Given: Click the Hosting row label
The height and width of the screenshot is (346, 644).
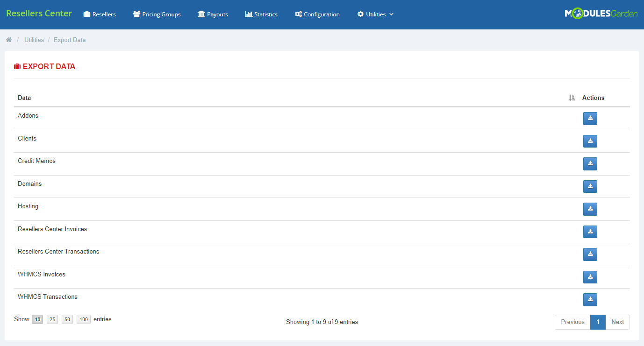Looking at the screenshot, I should (28, 206).
